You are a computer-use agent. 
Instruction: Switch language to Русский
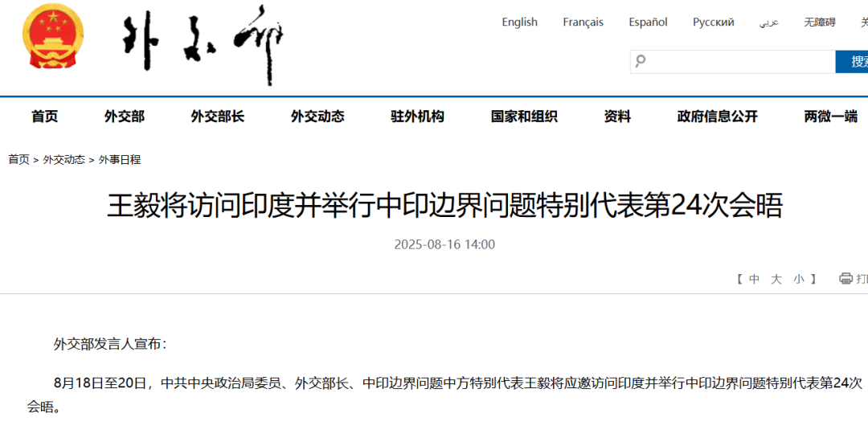pos(714,23)
